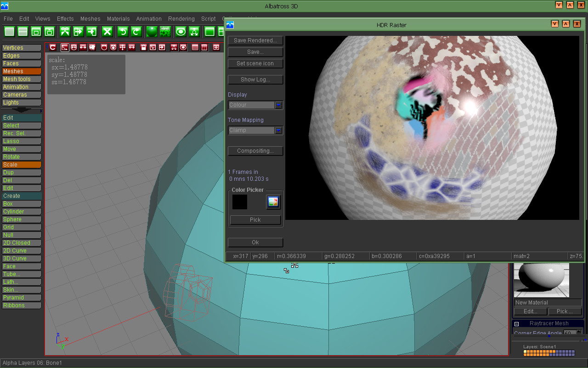Switch to Faces selection mode

point(22,63)
